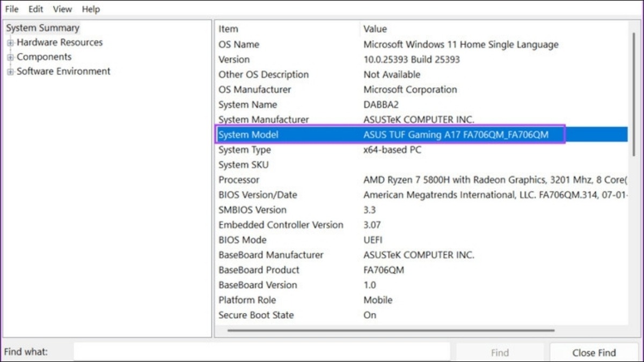644x362 pixels.
Task: Click the Find button
Action: tap(500, 352)
